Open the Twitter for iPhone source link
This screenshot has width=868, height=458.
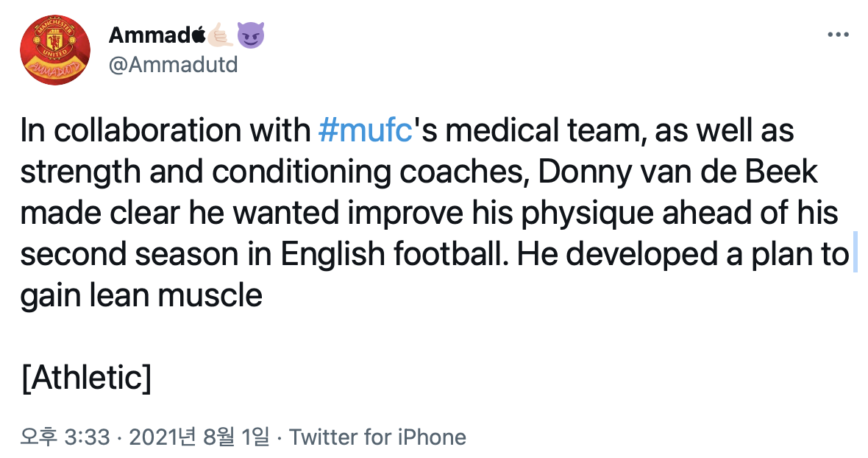377,437
